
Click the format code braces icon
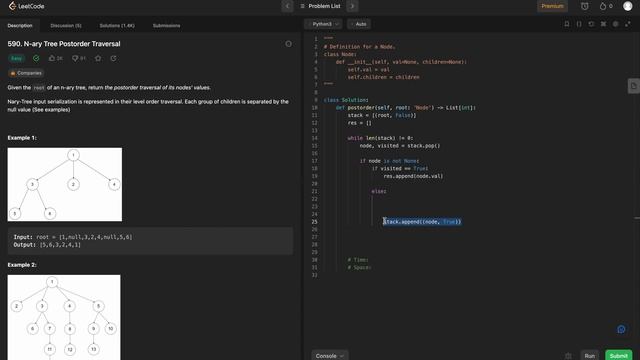pos(579,24)
